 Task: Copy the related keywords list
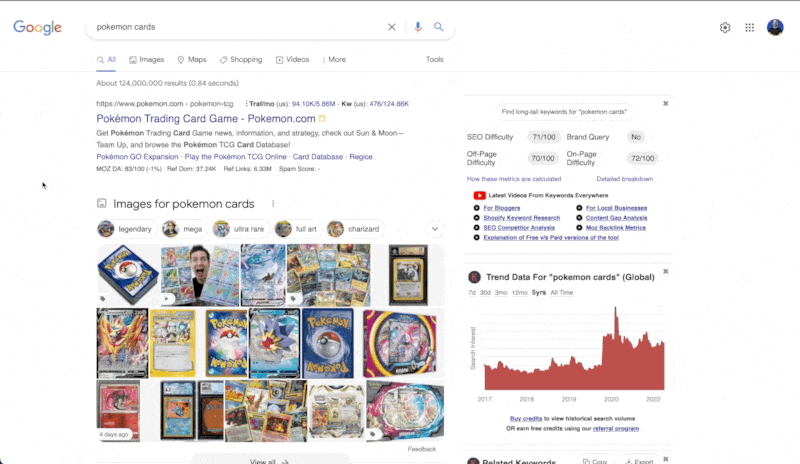tap(595, 460)
